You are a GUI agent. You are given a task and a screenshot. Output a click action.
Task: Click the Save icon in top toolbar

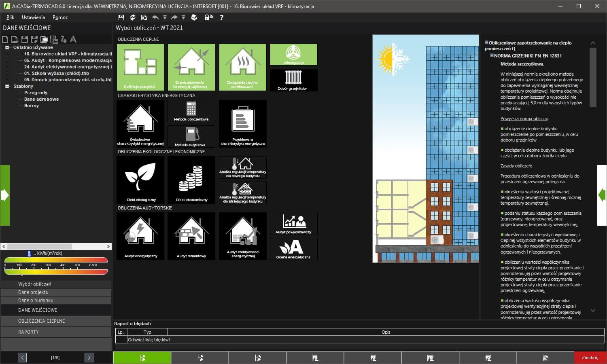tap(121, 17)
